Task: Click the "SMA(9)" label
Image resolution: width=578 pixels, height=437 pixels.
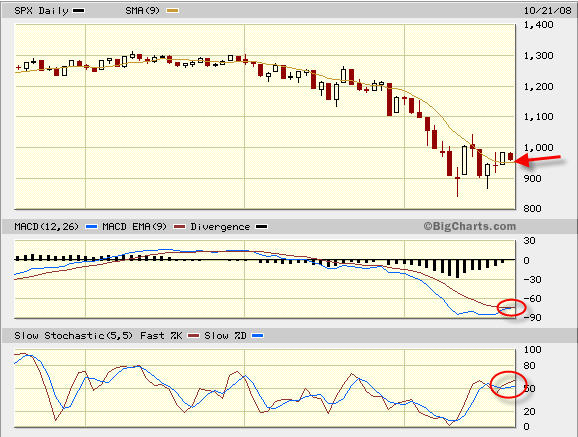Action: tap(143, 11)
